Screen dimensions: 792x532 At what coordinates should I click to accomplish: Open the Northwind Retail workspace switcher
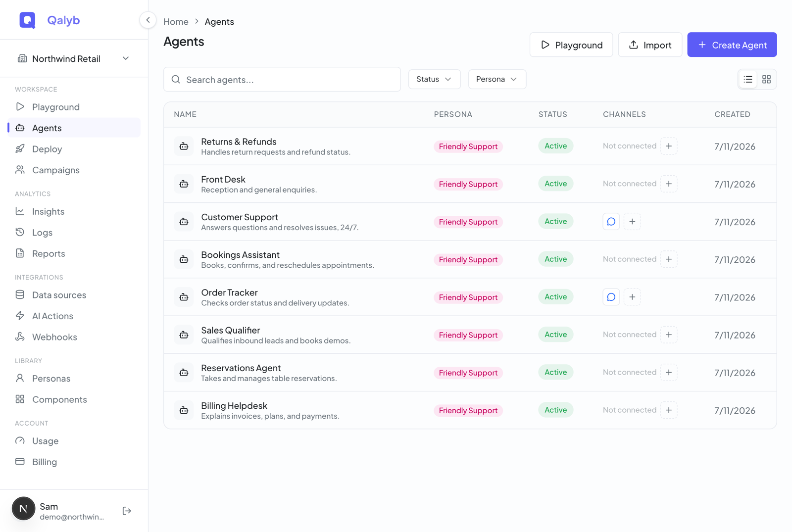coord(74,58)
